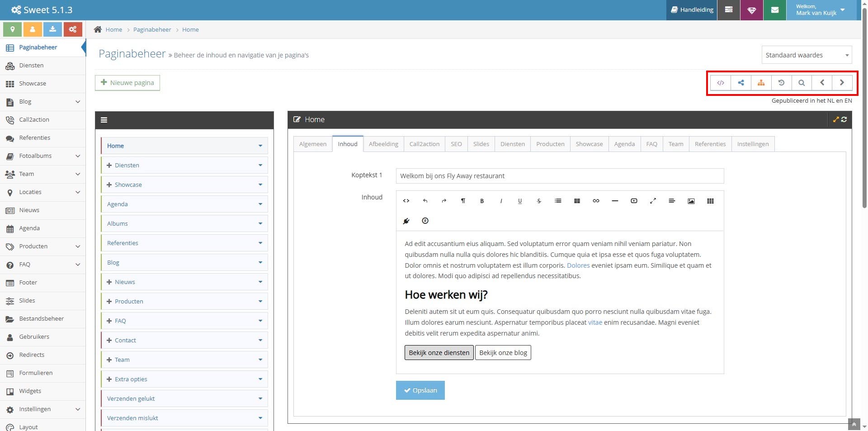Go to next page arrow

(842, 83)
